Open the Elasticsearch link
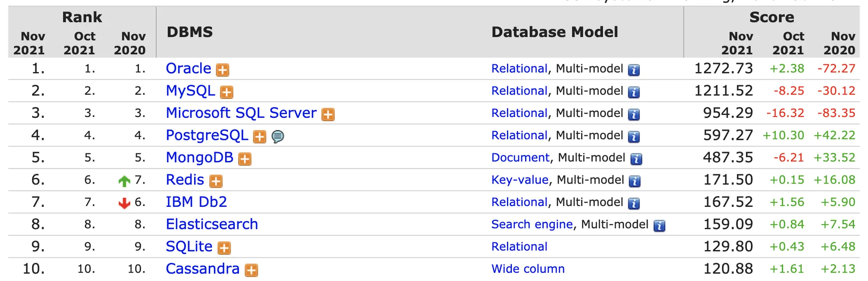868x281 pixels. (x=212, y=224)
